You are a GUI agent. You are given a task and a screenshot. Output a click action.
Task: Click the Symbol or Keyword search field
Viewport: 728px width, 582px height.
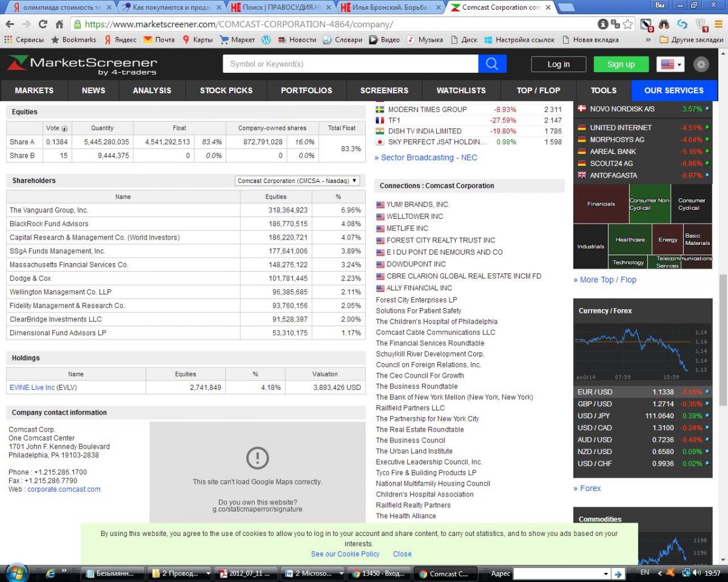coord(351,64)
